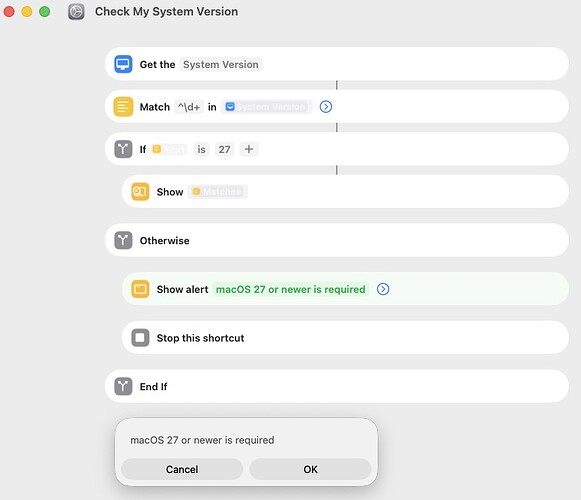The height and width of the screenshot is (500, 581).
Task: Edit the regex pattern ^\d+ field
Action: click(189, 107)
